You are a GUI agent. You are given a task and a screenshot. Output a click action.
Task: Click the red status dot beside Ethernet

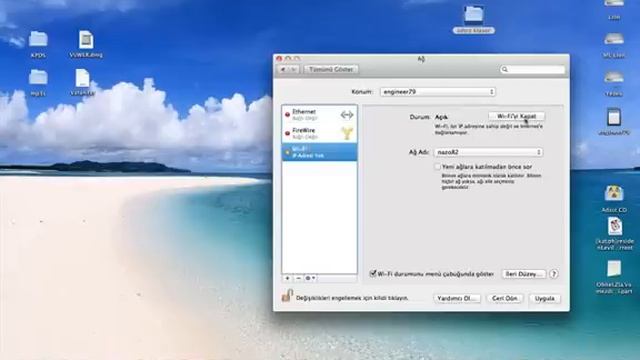point(287,115)
